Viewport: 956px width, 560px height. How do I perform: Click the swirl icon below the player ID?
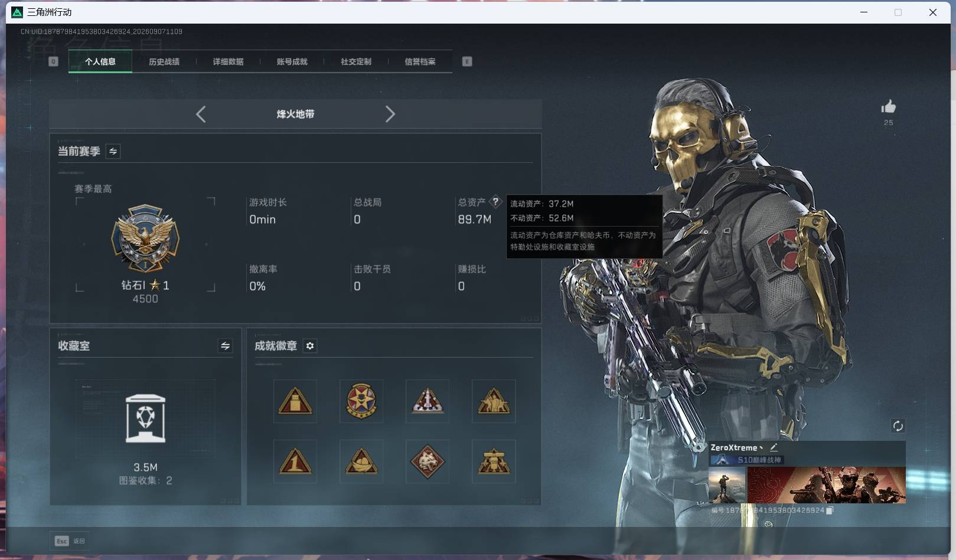coord(768,524)
